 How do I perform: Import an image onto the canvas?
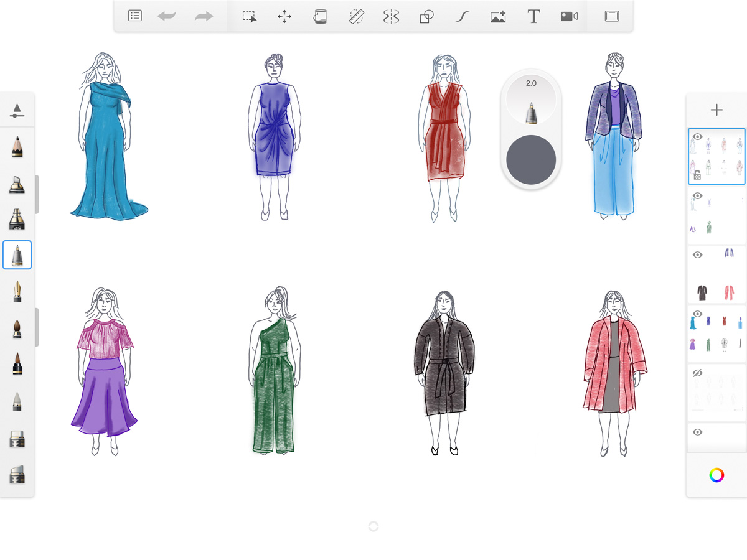pos(497,16)
